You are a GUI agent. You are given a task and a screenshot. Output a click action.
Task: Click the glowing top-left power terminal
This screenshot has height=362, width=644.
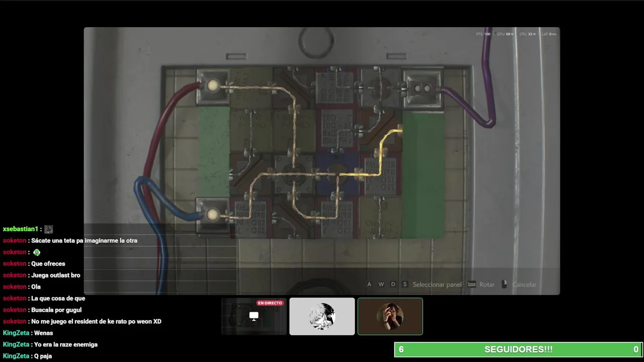pos(213,86)
